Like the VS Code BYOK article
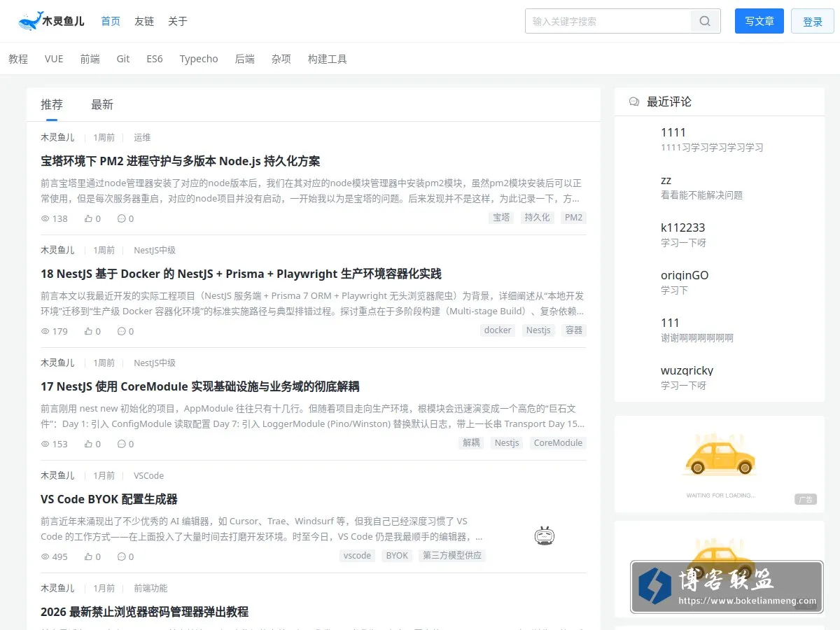 (88, 556)
